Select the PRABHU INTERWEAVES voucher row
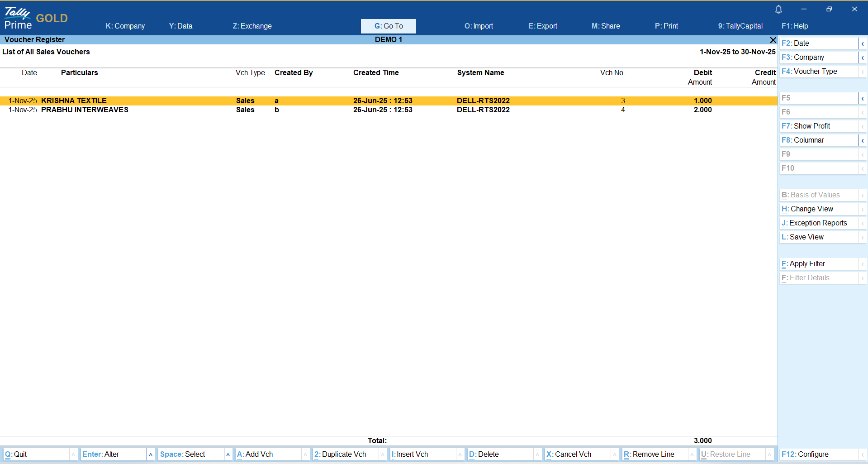868x464 pixels. point(85,110)
